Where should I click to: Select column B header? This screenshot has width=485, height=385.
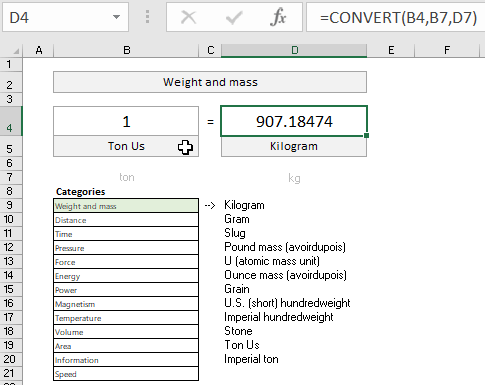point(126,50)
